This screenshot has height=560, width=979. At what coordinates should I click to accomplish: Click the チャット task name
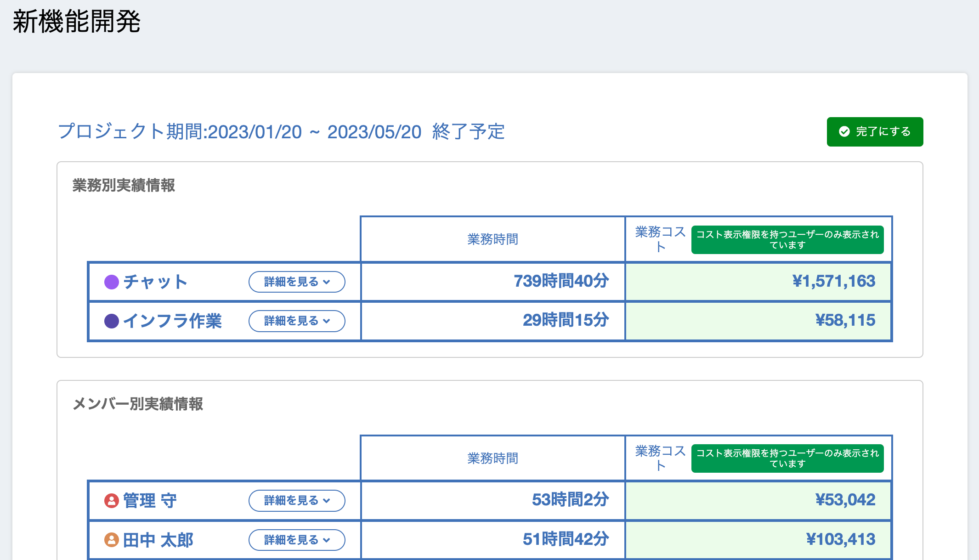click(x=155, y=282)
